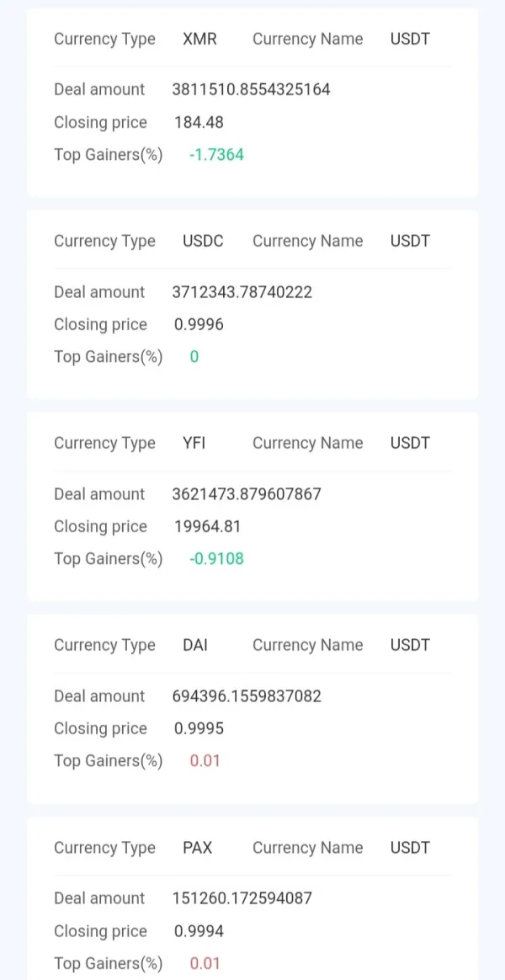
Task: Select the 19964.81 closing price
Action: [207, 526]
